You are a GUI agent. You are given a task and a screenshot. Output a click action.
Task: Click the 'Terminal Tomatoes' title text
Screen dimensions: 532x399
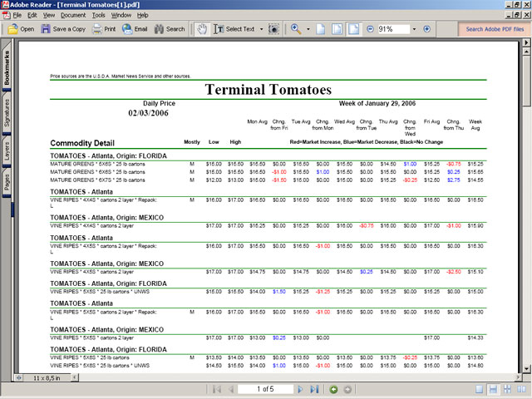[268, 90]
